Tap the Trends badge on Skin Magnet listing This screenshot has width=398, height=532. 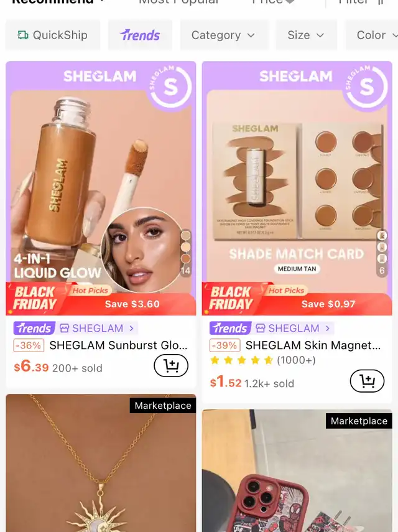pyautogui.click(x=230, y=328)
